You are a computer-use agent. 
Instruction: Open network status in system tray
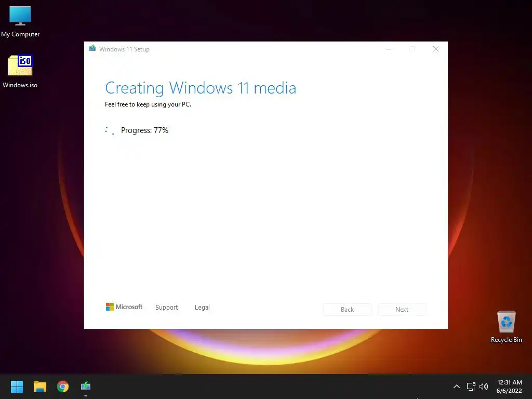[x=471, y=387]
